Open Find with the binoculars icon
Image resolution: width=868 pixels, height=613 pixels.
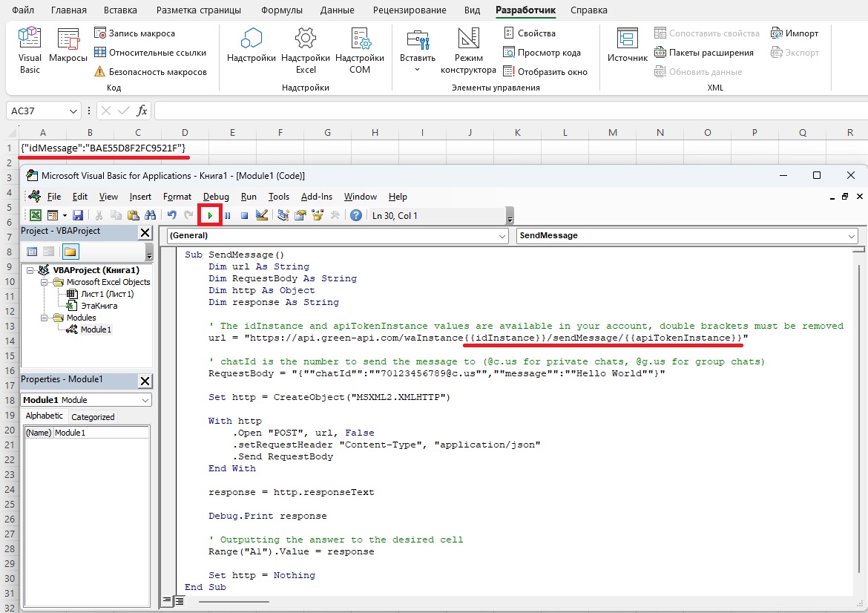[150, 215]
